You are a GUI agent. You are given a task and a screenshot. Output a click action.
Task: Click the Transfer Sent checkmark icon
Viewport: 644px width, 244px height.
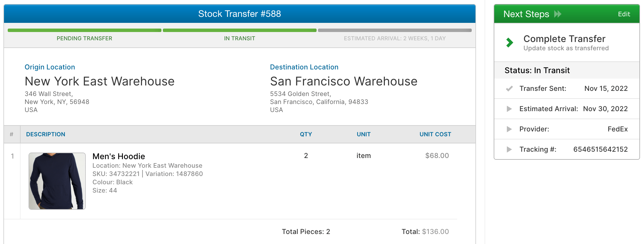pos(509,89)
